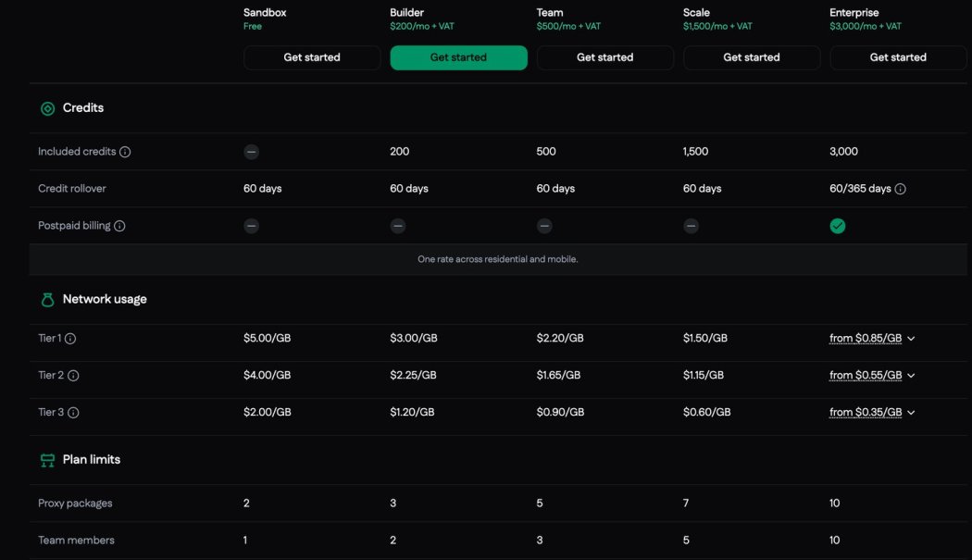Click the Team plan name
This screenshot has height=560, width=972.
(550, 12)
